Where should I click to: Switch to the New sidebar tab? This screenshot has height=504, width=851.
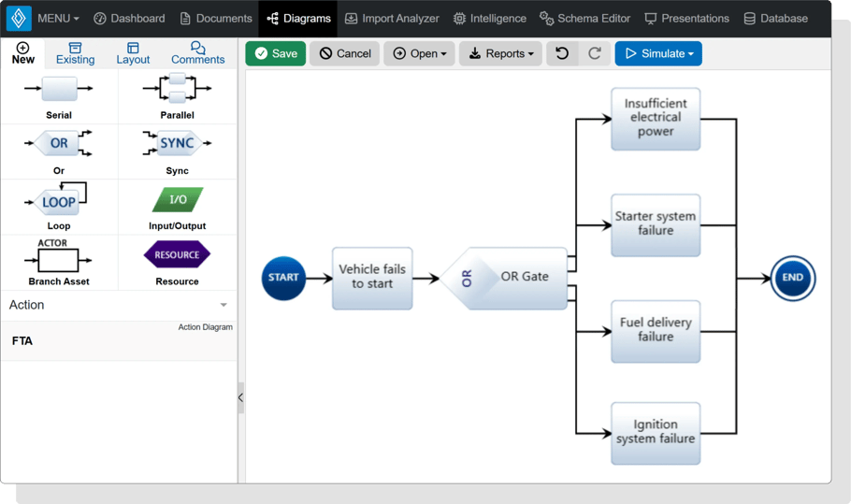pos(22,53)
